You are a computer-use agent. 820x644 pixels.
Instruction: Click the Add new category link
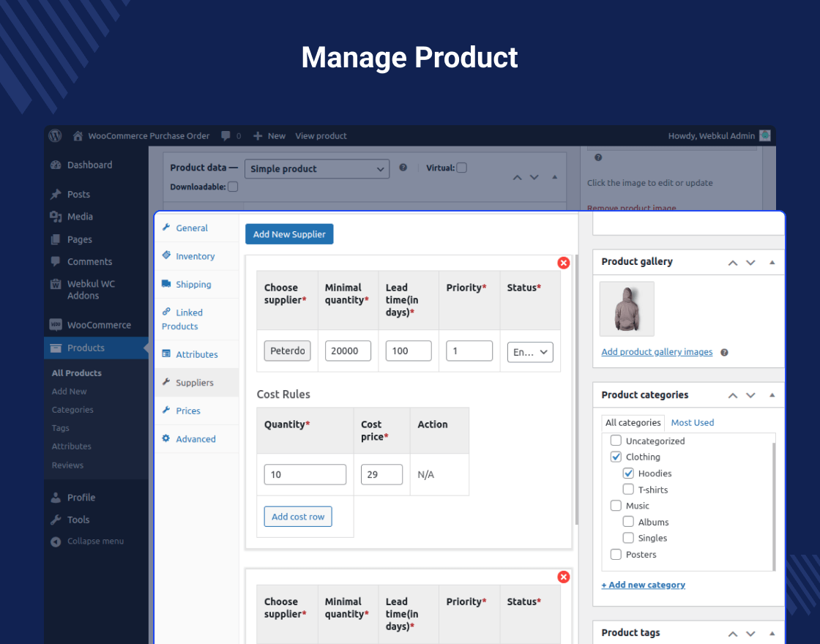click(643, 585)
